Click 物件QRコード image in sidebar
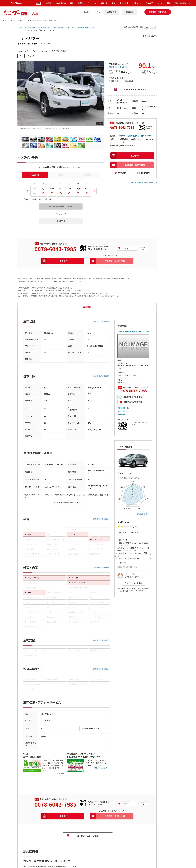The height and width of the screenshot is (868, 196). coord(122,426)
